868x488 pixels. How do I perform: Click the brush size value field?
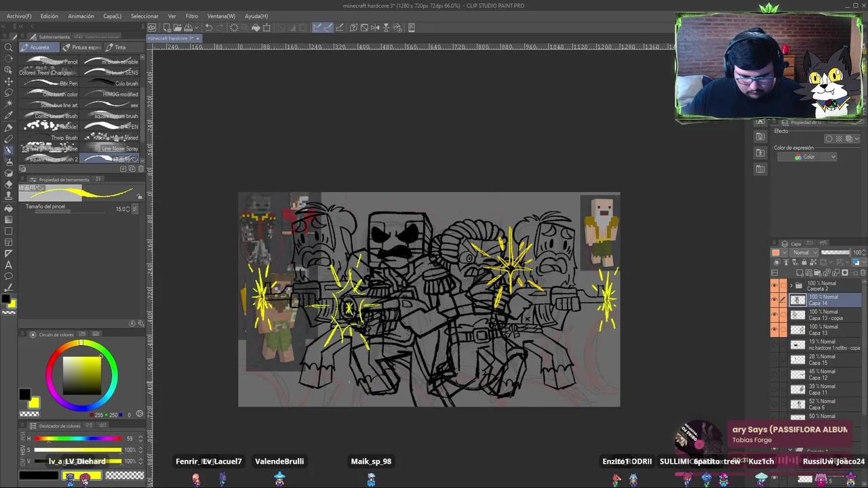click(122, 209)
